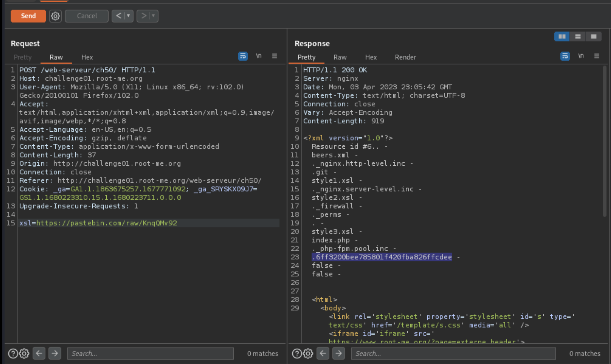Click Resource id #6 response line
This screenshot has width=611, height=364.
345,147
